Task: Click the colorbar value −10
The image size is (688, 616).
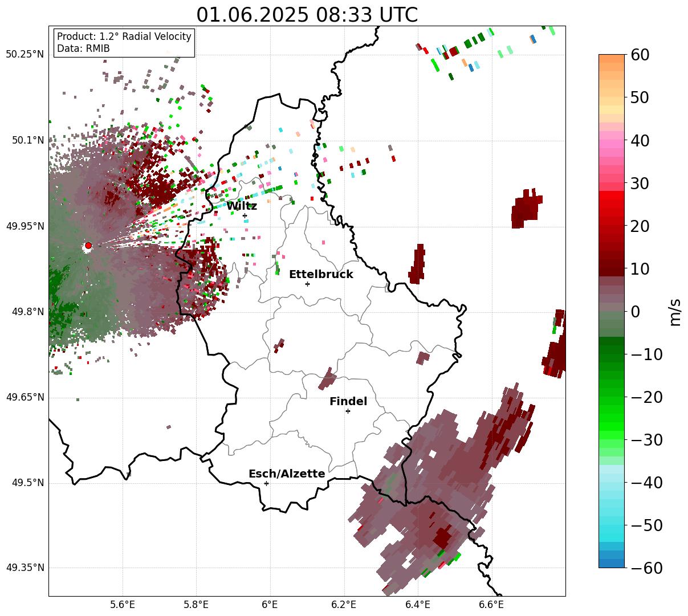Action: tap(647, 354)
